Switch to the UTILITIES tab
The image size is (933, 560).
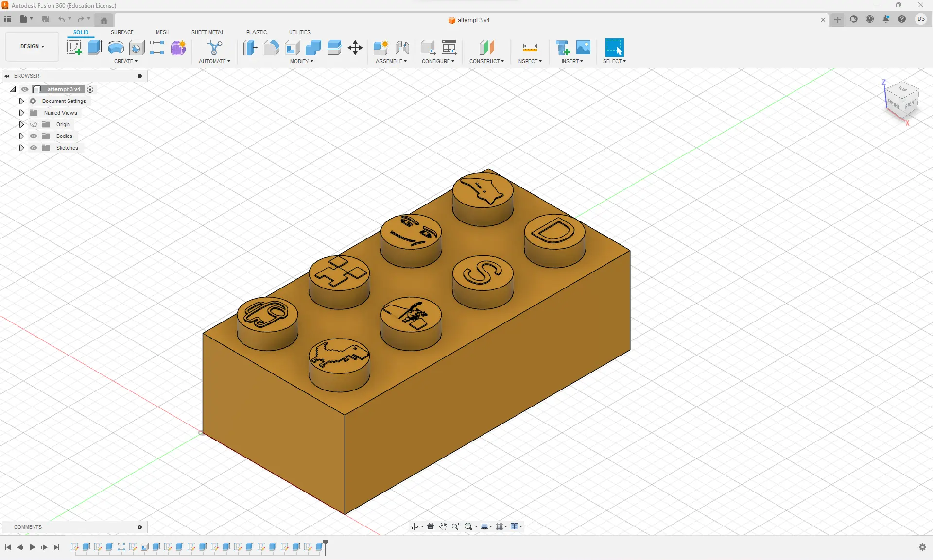(x=300, y=32)
